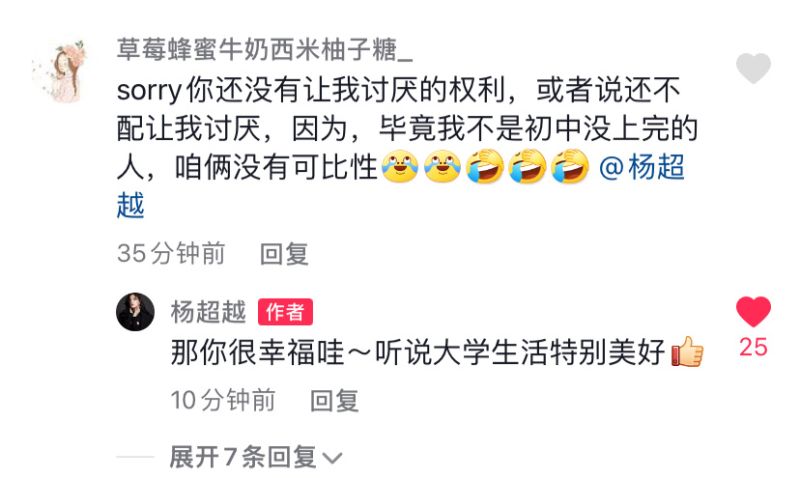Tap the chevron next to 展开7条回复
800x478 pixels.
pyautogui.click(x=332, y=458)
